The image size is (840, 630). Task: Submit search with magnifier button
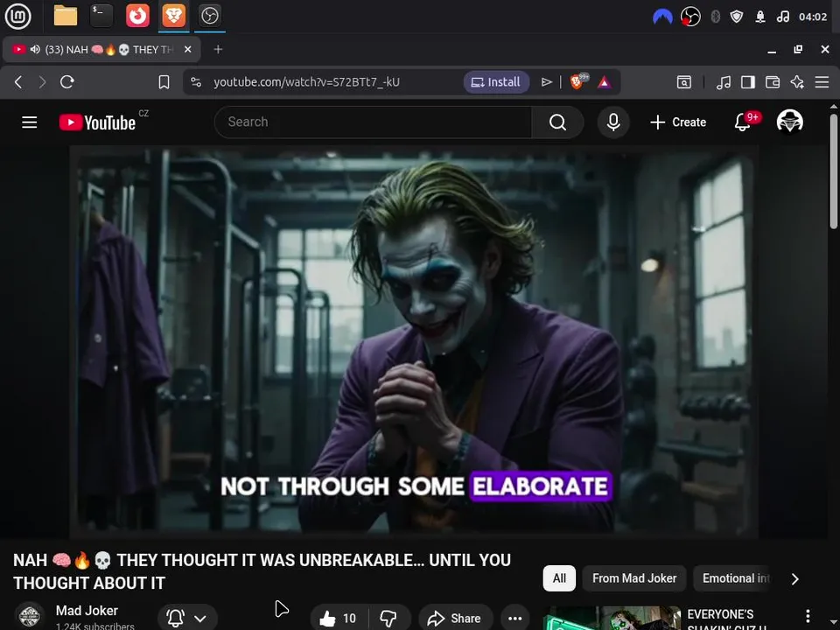coord(557,122)
